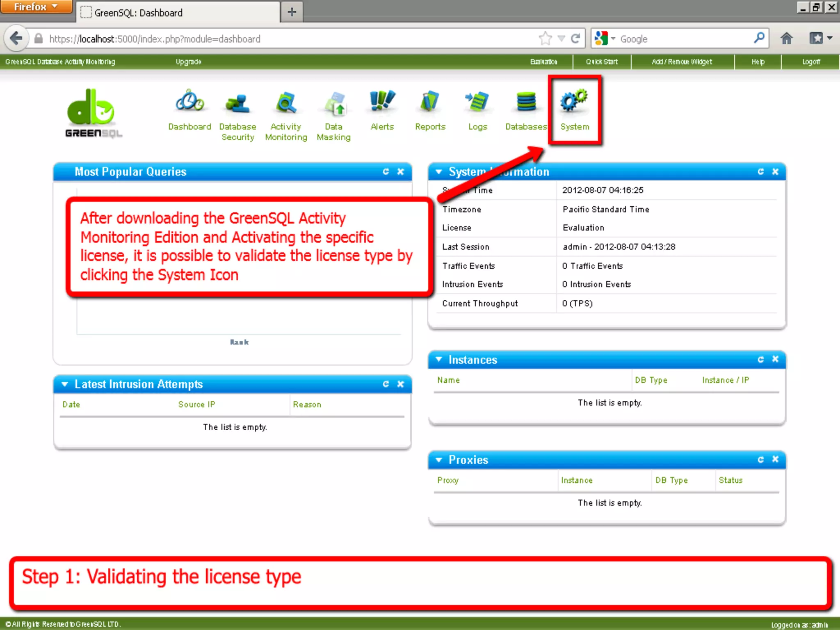840x630 pixels.
Task: Open the Database Security module icon
Action: click(x=237, y=103)
